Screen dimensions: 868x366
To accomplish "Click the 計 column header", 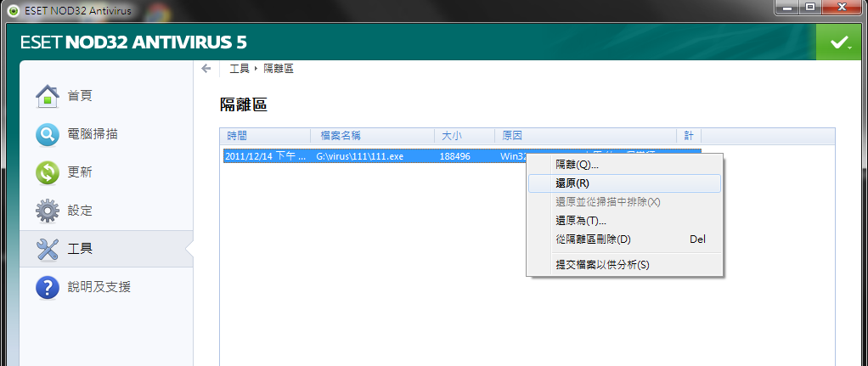I will tap(689, 136).
